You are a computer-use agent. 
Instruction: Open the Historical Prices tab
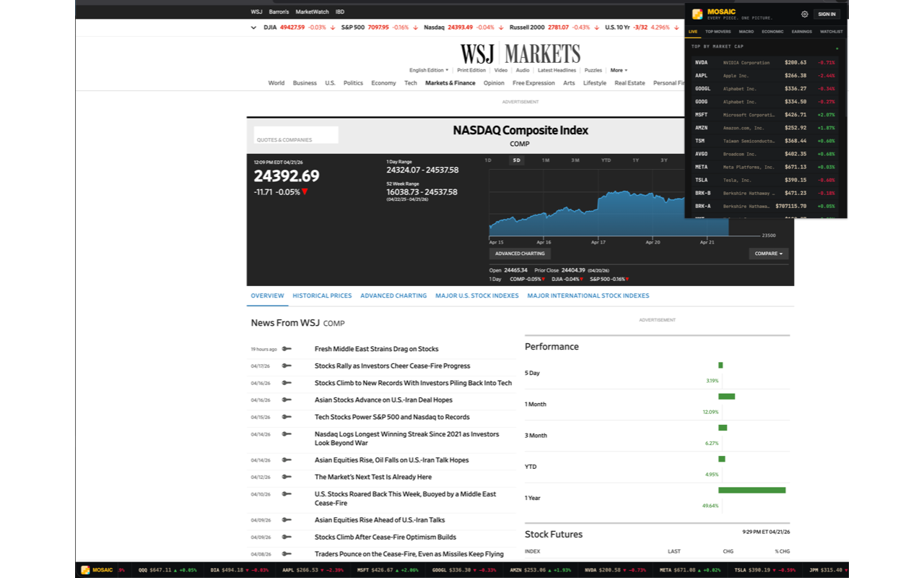click(322, 296)
